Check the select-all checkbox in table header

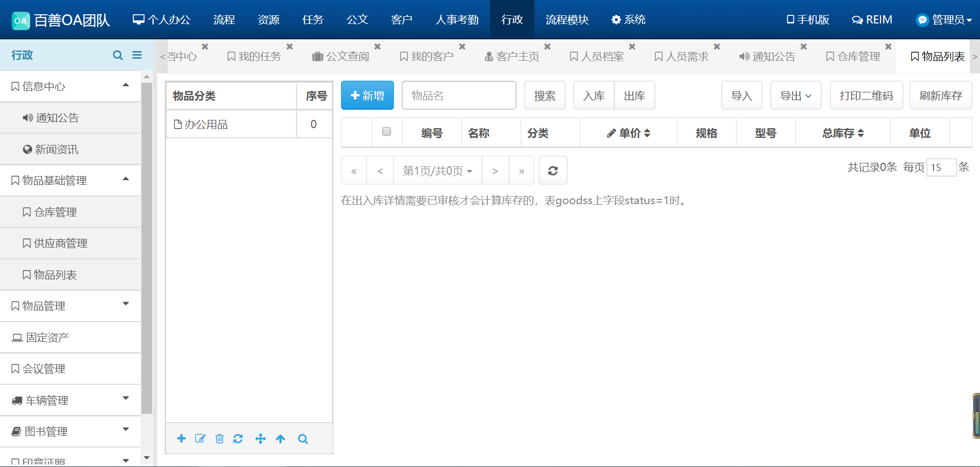386,132
